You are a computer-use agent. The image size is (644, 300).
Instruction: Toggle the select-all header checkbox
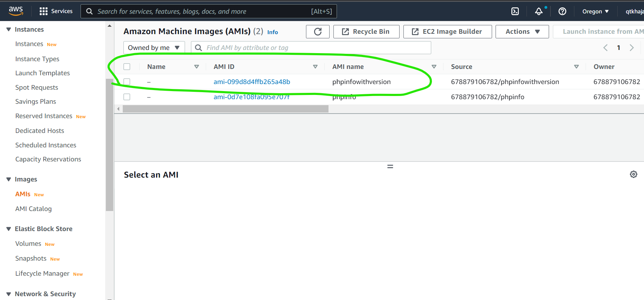point(127,66)
